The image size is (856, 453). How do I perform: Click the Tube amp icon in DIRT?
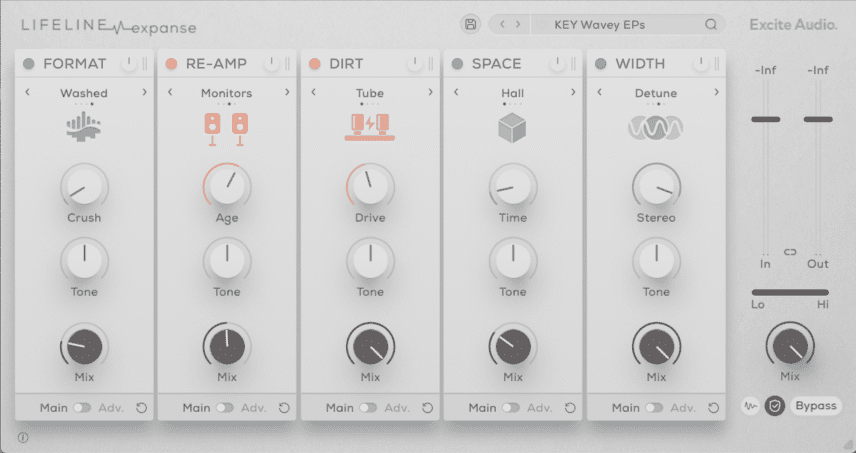[x=370, y=127]
